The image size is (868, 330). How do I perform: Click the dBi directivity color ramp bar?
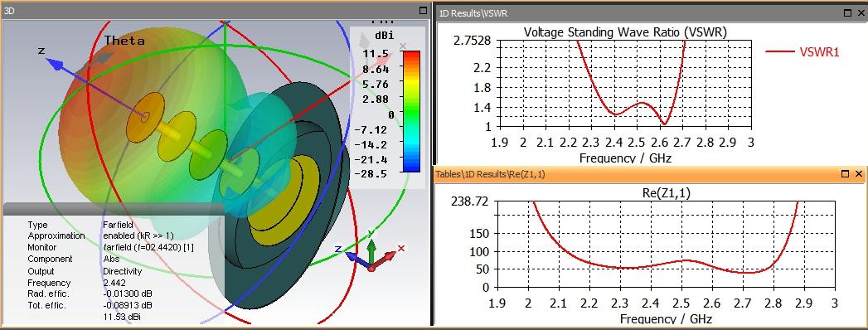(x=411, y=111)
